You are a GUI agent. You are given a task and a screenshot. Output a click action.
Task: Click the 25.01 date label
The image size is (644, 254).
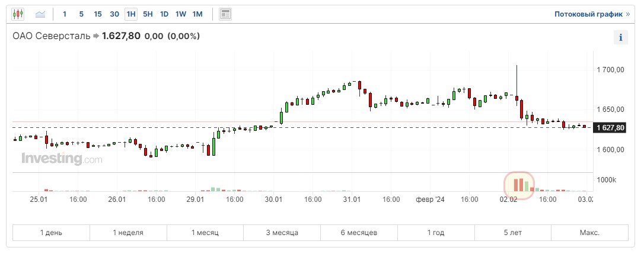point(38,200)
